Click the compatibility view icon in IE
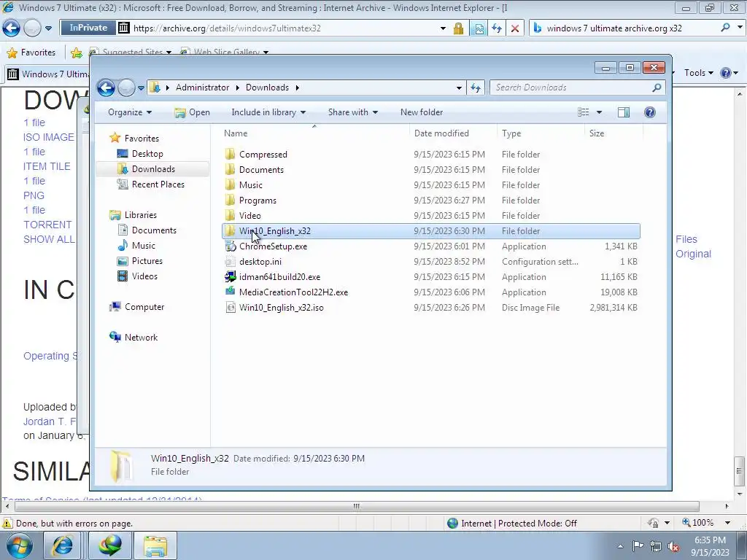This screenshot has width=747, height=560. (x=479, y=28)
